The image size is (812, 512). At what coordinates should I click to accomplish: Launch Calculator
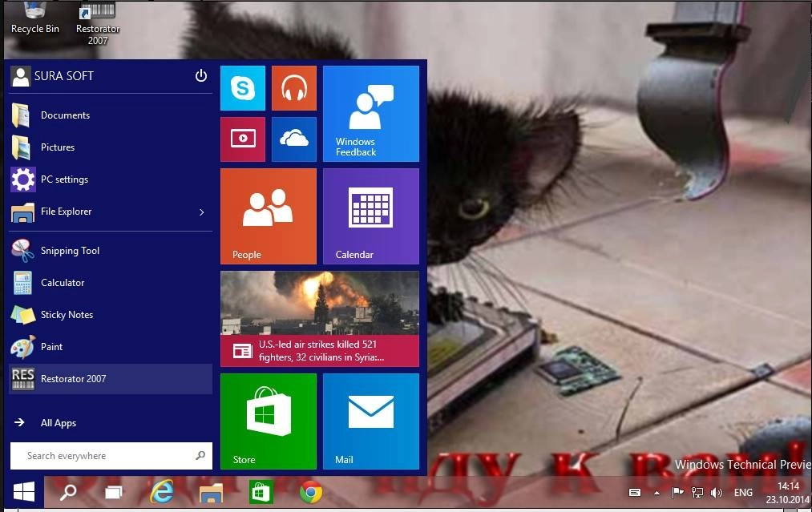[111, 283]
